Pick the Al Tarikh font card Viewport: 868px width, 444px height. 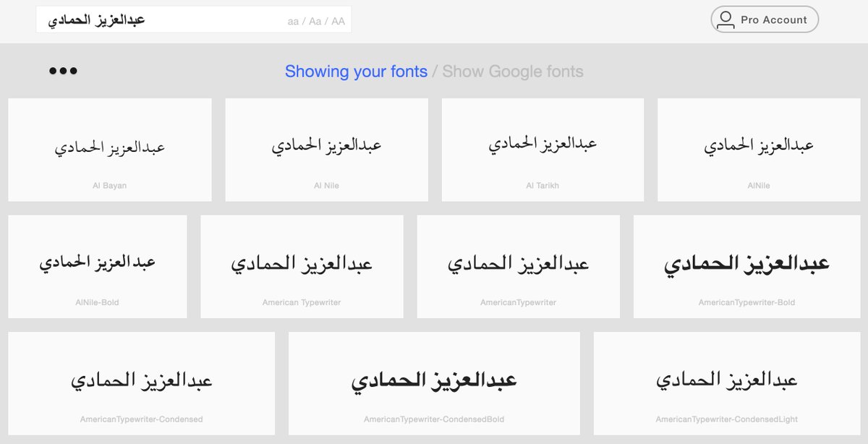[x=542, y=150]
